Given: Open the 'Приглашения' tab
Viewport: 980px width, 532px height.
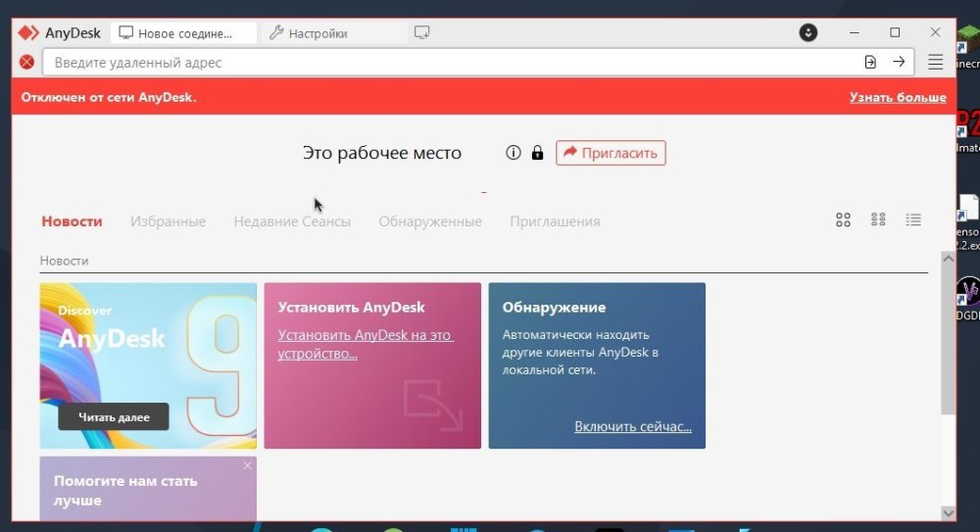Looking at the screenshot, I should (x=555, y=221).
